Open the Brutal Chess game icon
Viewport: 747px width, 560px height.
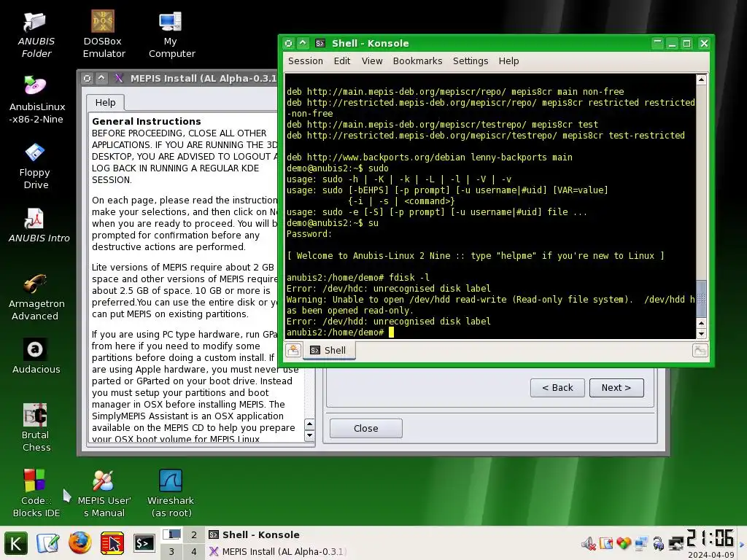(x=36, y=427)
